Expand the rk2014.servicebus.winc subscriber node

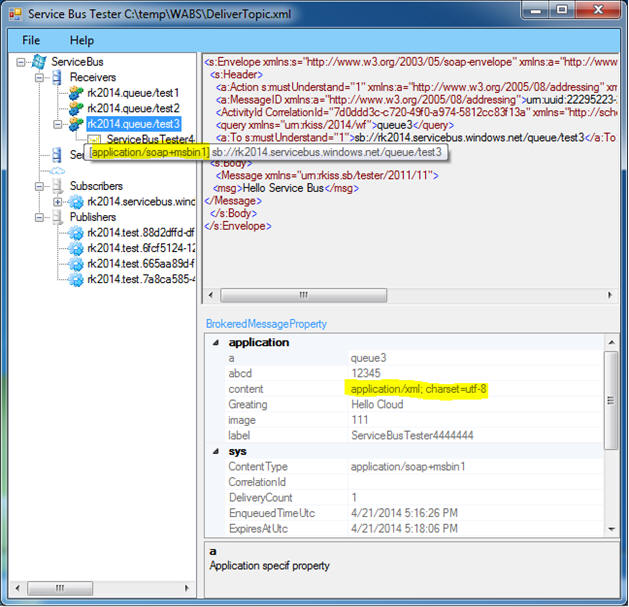pos(58,202)
